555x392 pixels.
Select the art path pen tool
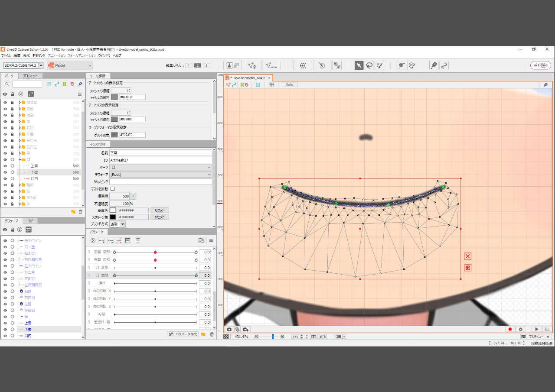coord(434,65)
